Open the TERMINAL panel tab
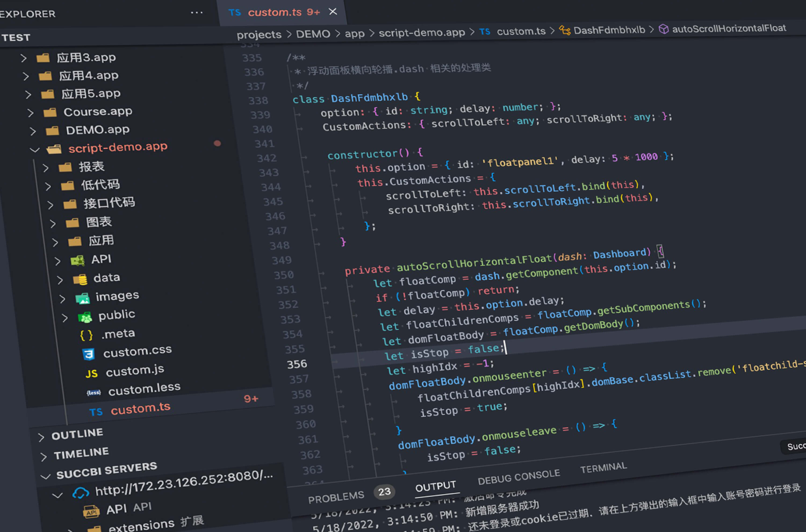The width and height of the screenshot is (806, 532). (x=603, y=468)
